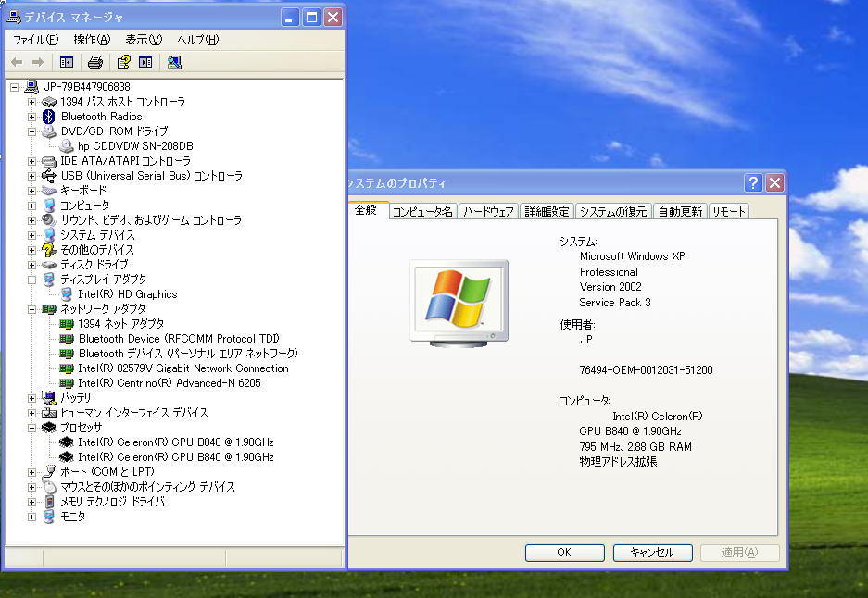Click the キャンセル button

tap(653, 553)
